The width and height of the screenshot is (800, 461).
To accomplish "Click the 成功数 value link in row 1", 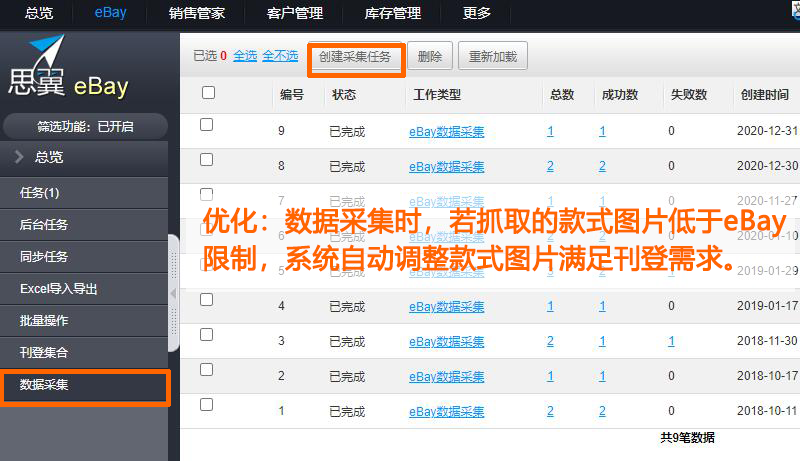I will [602, 411].
